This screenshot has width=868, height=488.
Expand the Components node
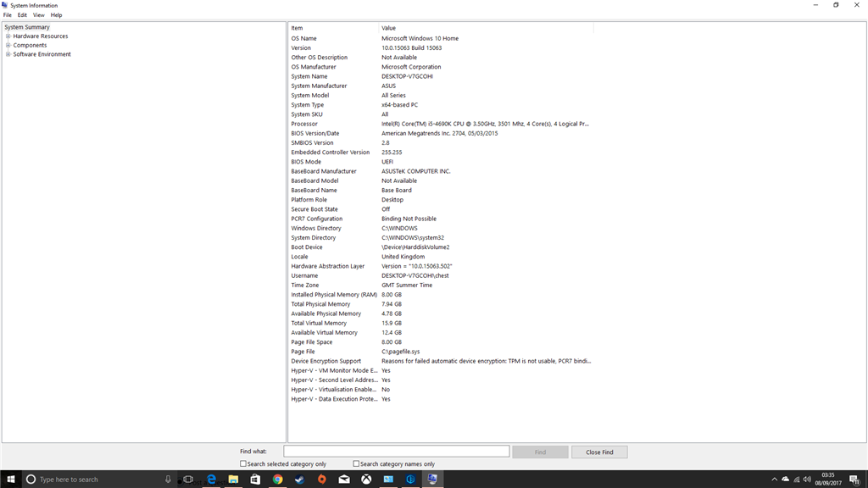[8, 46]
